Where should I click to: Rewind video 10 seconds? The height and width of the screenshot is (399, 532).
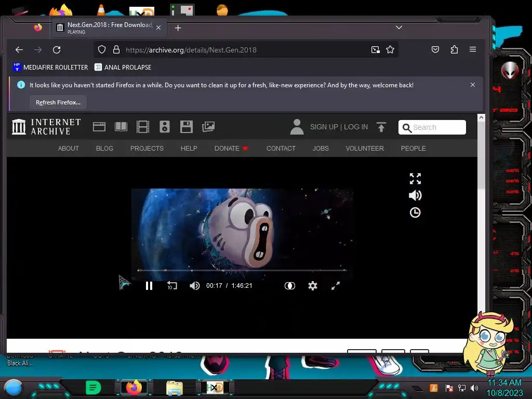(172, 286)
